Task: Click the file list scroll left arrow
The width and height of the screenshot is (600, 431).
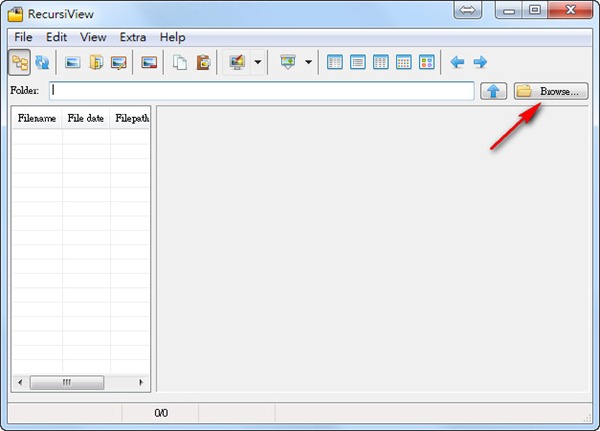Action: (x=20, y=382)
